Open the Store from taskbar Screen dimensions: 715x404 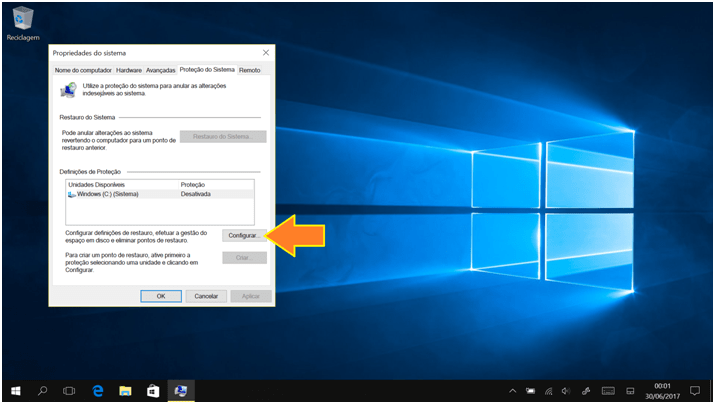[x=153, y=390]
